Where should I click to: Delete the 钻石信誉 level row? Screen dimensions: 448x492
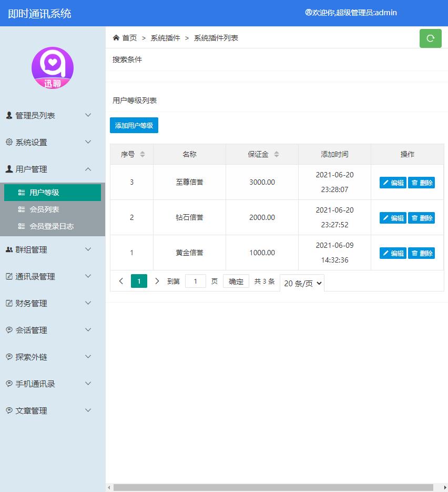[x=421, y=218]
